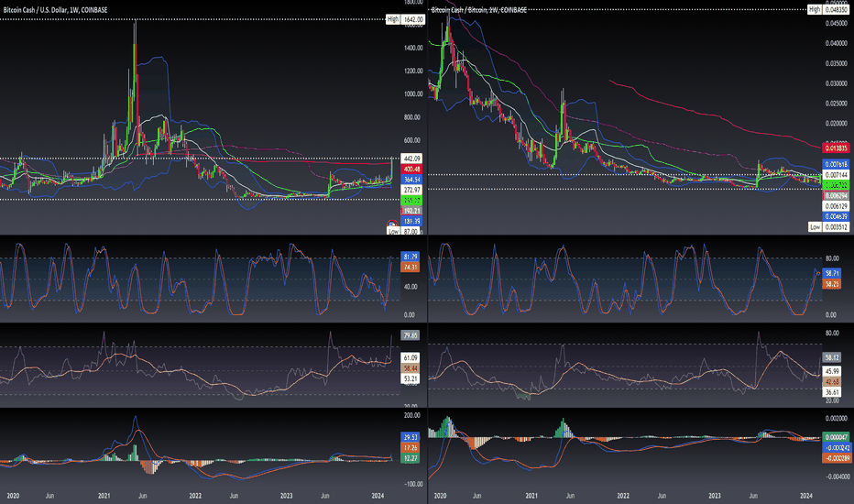Select the High 1642.00 price label

[405, 19]
